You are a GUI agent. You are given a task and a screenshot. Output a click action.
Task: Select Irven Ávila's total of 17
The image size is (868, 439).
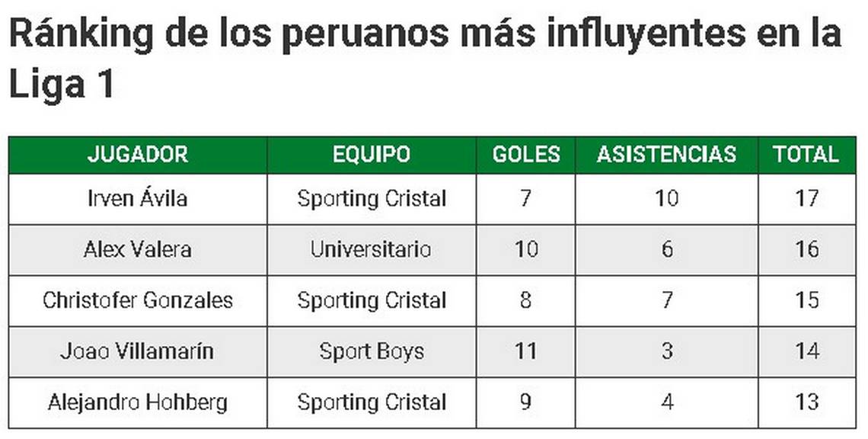click(806, 199)
